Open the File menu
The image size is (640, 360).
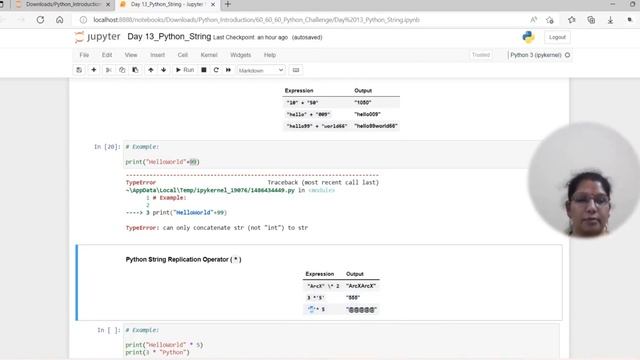84,55
